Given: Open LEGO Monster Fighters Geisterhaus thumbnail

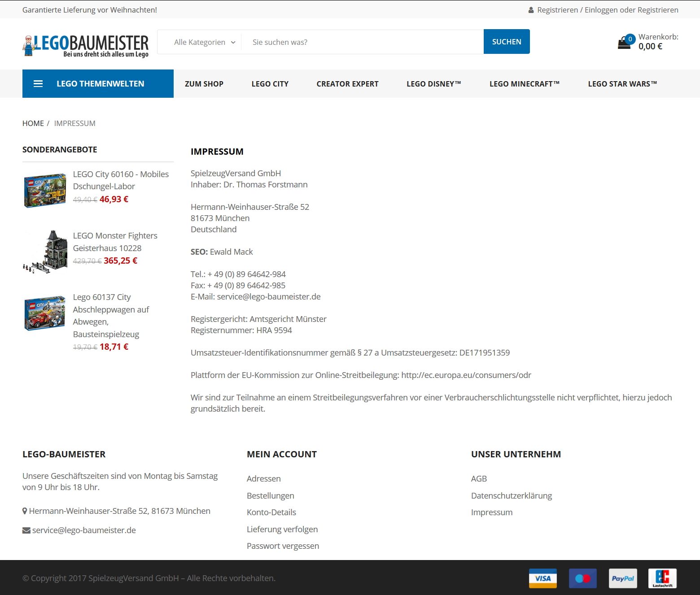Looking at the screenshot, I should click(45, 252).
